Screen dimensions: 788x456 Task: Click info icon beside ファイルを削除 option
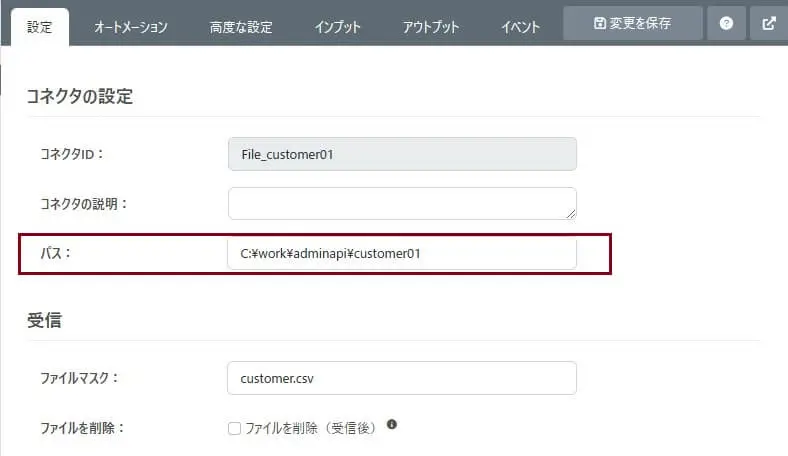[x=392, y=424]
